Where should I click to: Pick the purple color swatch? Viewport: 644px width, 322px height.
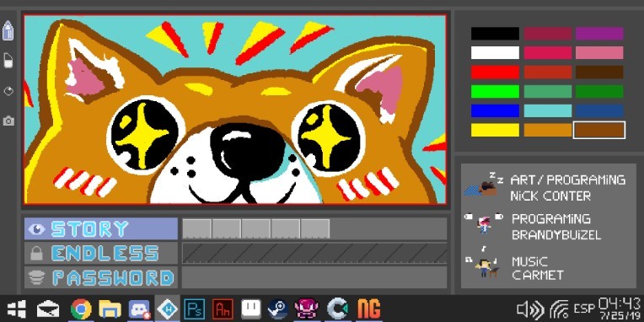point(599,34)
